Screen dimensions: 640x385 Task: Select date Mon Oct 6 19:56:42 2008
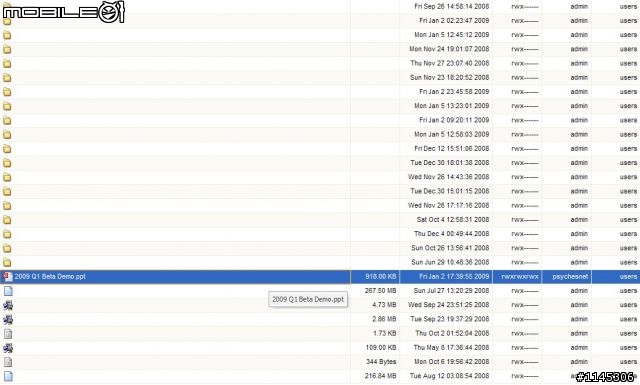point(451,362)
